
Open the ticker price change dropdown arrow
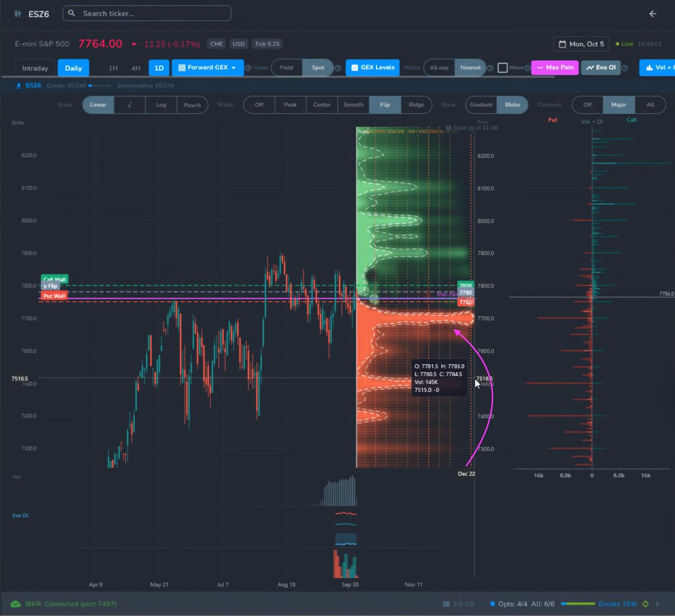[134, 44]
